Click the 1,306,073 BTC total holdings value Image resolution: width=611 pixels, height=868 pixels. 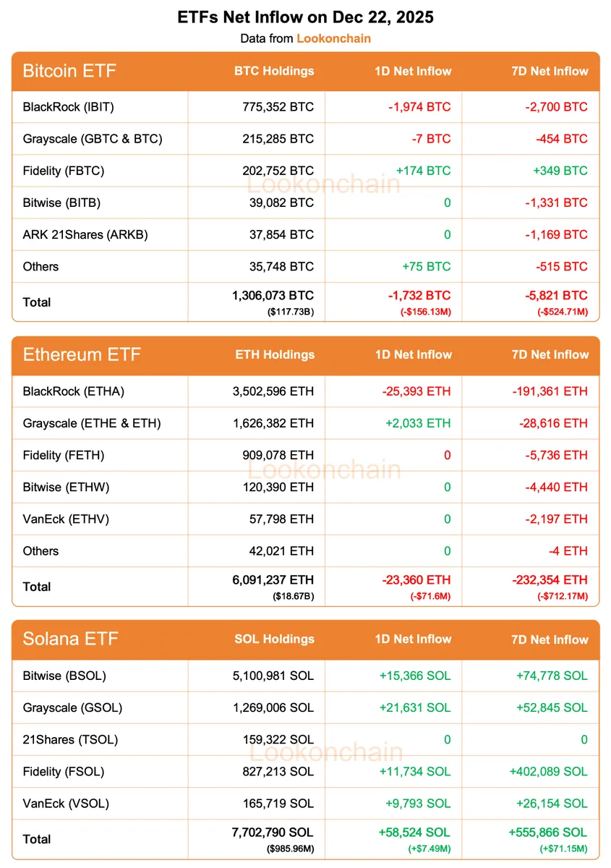pos(273,295)
